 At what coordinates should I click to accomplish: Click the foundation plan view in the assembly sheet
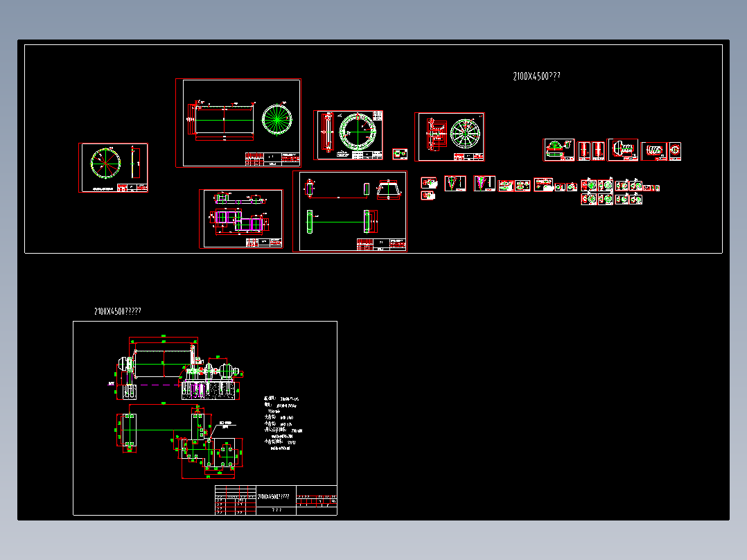(179, 441)
